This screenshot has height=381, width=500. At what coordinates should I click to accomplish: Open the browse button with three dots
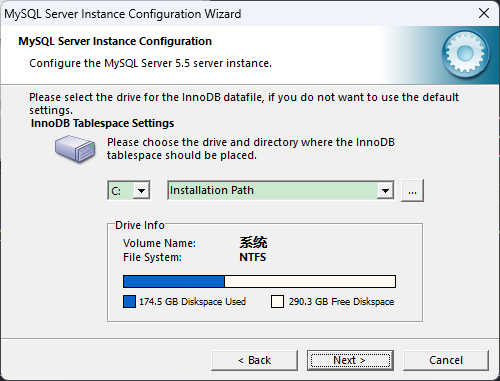pos(412,191)
